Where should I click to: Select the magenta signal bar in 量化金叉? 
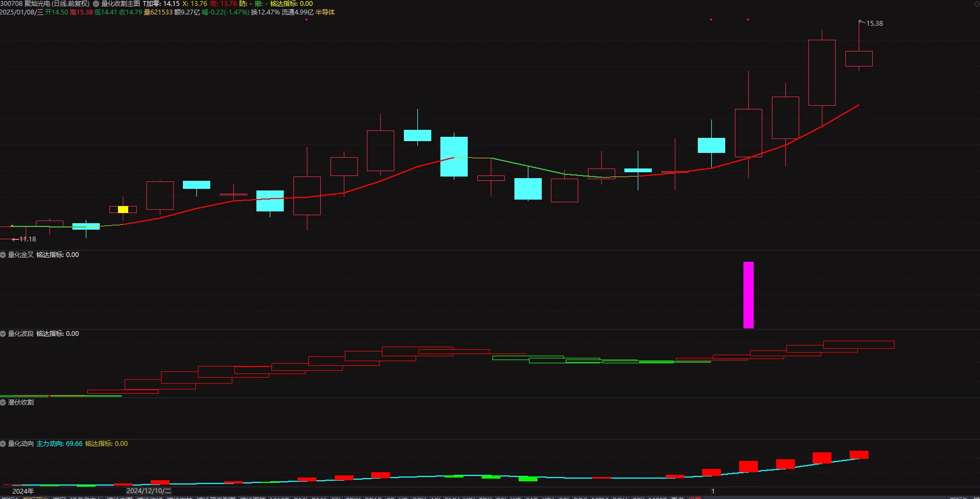(x=748, y=295)
